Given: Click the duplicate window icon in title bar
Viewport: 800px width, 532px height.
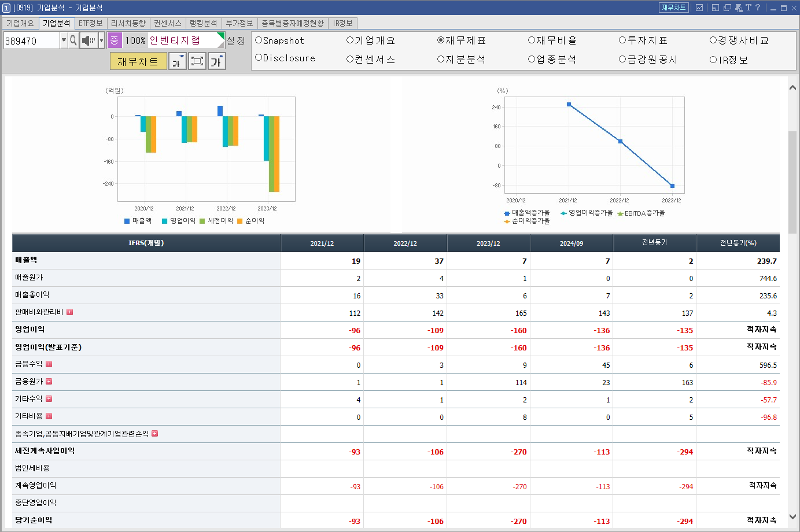Looking at the screenshot, I should (727, 8).
